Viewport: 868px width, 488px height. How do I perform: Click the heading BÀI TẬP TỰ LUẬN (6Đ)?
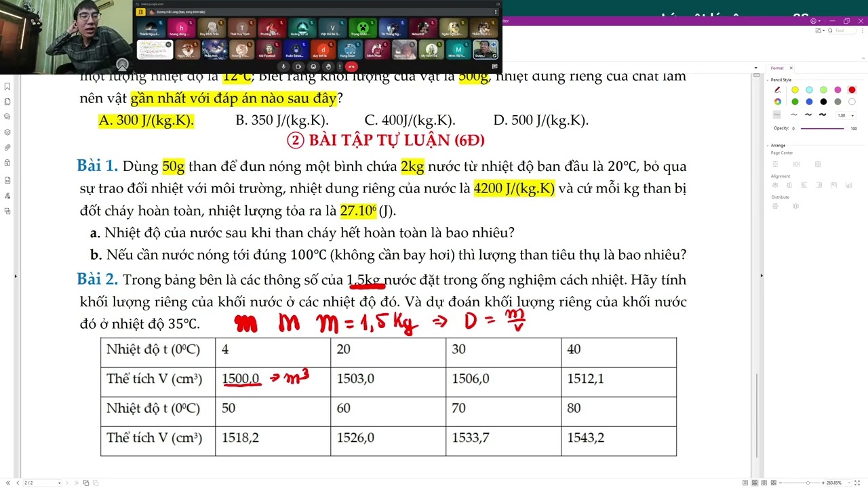click(386, 140)
